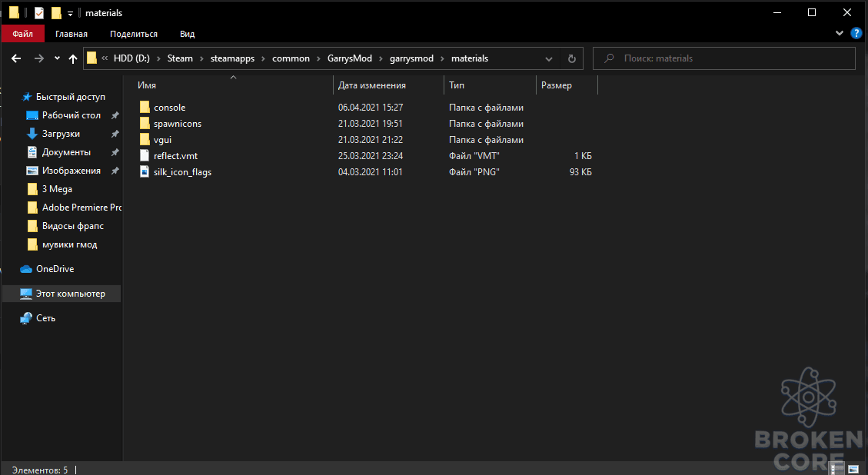Open Explorer help with the question mark

pos(856,33)
